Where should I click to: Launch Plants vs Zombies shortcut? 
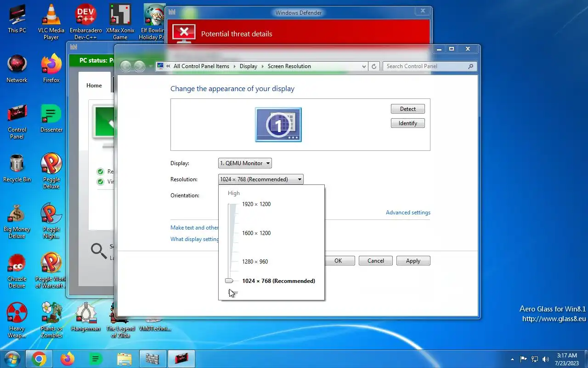pyautogui.click(x=51, y=321)
